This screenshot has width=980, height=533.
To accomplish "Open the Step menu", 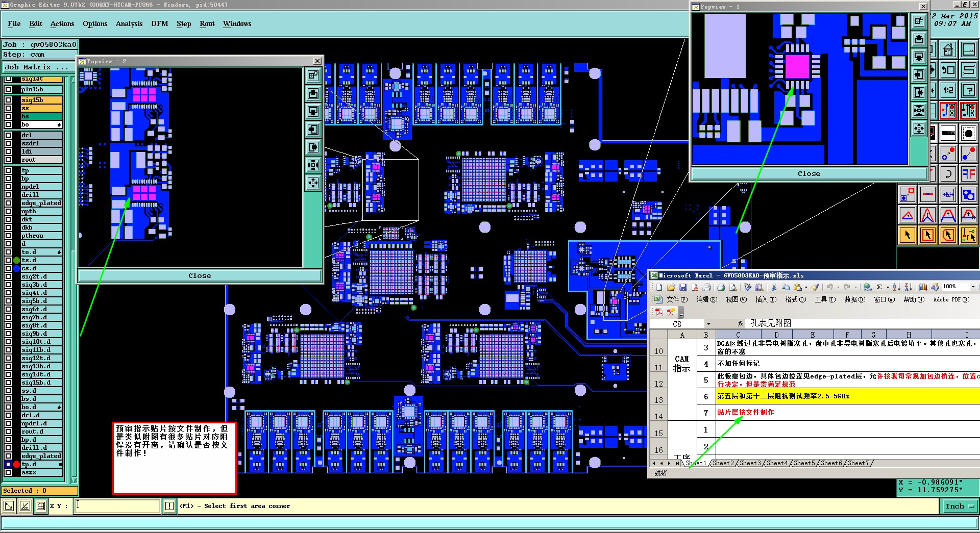I will coord(184,23).
